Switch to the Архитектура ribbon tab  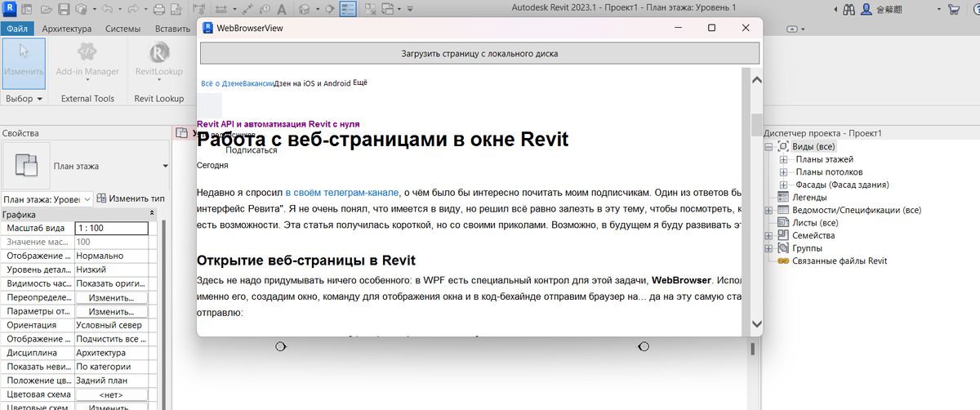tap(67, 29)
